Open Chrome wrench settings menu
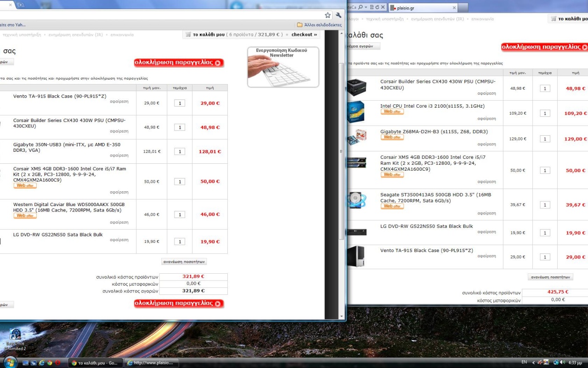The height and width of the screenshot is (368, 588). click(339, 15)
